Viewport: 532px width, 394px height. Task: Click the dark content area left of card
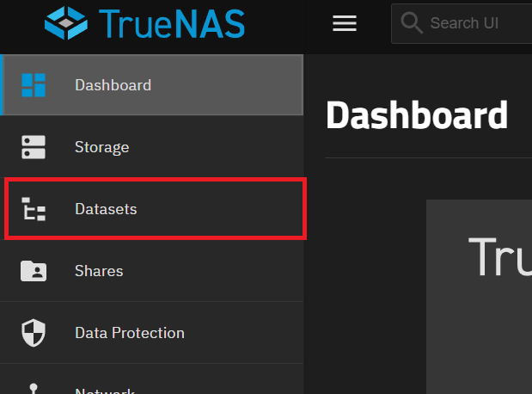365,284
